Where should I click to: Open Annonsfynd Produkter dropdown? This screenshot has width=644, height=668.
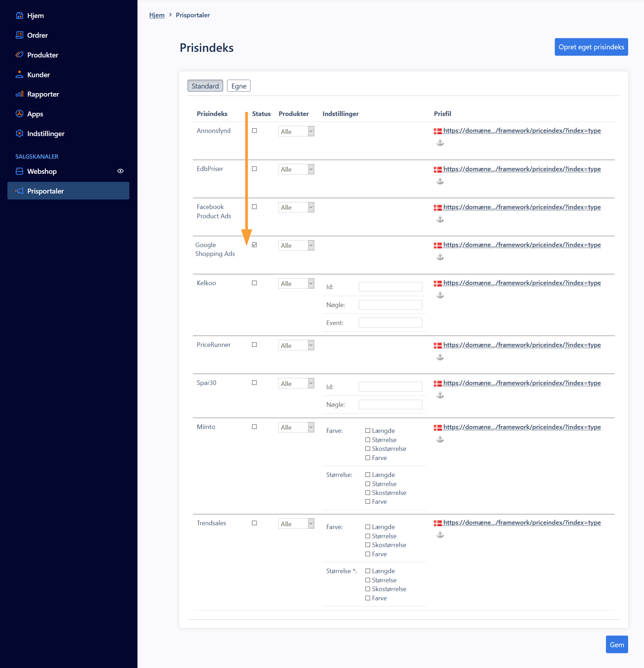pyautogui.click(x=296, y=131)
